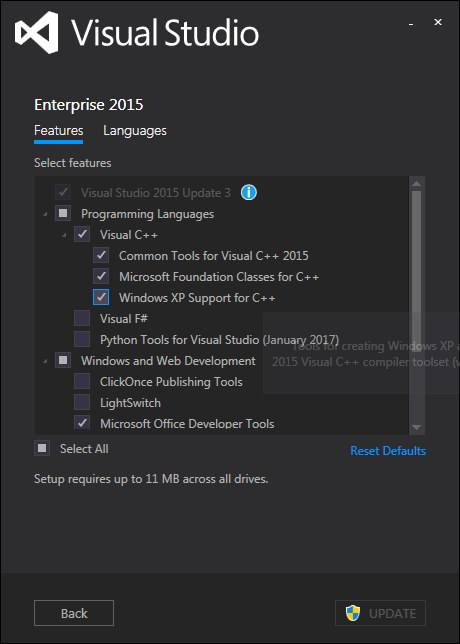Click the info icon beside Update 3
Screen dimensions: 460x644
point(249,192)
